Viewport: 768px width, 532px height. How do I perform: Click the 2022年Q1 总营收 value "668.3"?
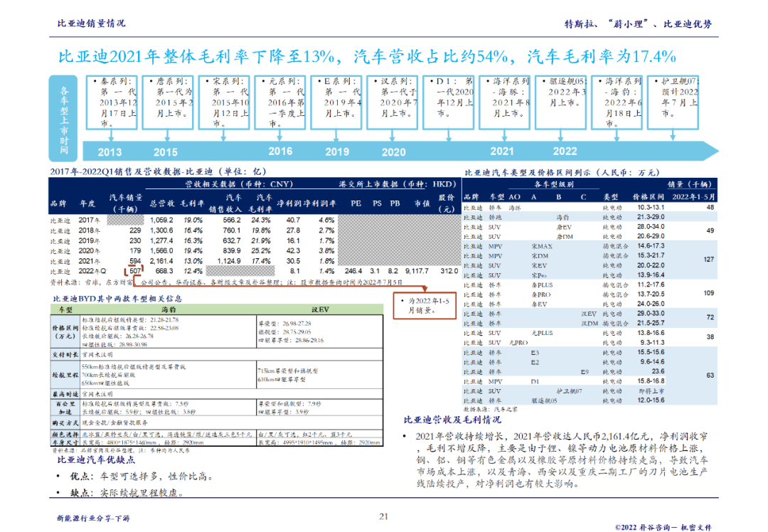point(164,271)
